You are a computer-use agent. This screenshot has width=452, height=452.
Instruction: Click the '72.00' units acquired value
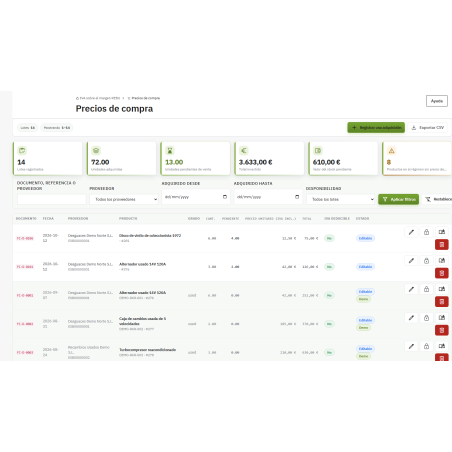tap(100, 162)
